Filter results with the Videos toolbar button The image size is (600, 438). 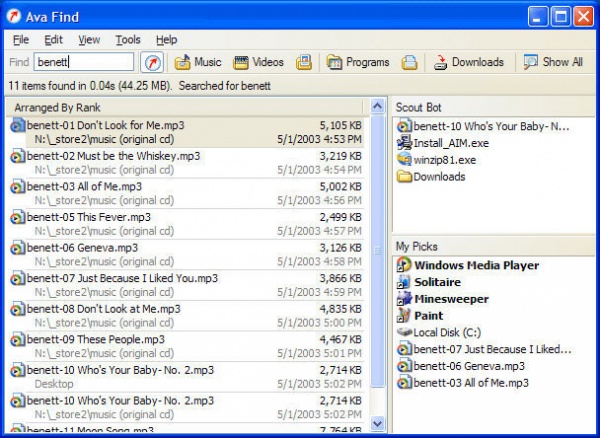coord(259,62)
